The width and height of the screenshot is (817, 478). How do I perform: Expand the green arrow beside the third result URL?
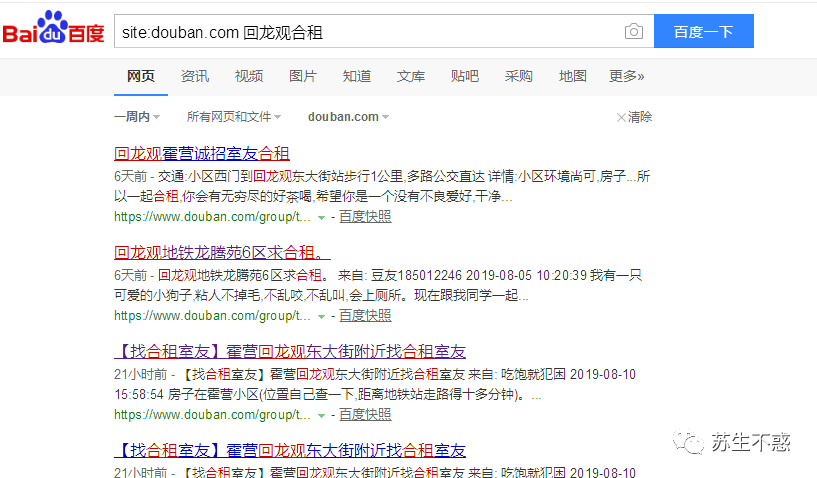321,415
